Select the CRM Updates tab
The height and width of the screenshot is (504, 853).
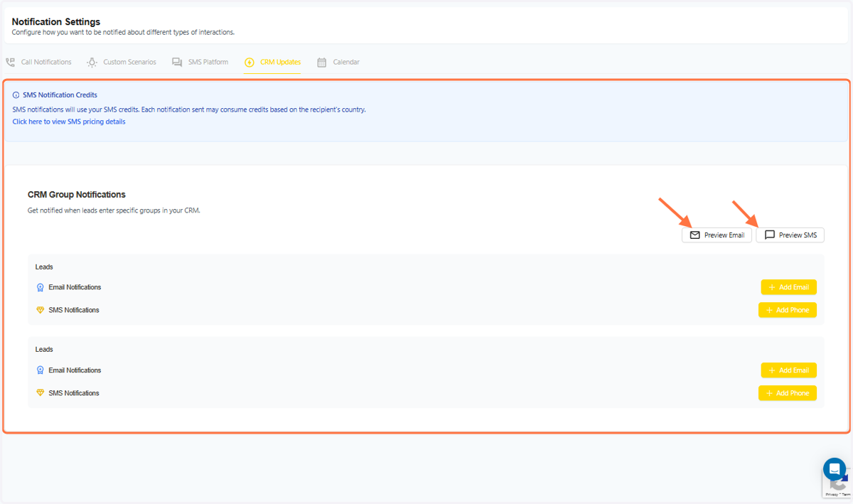272,63
